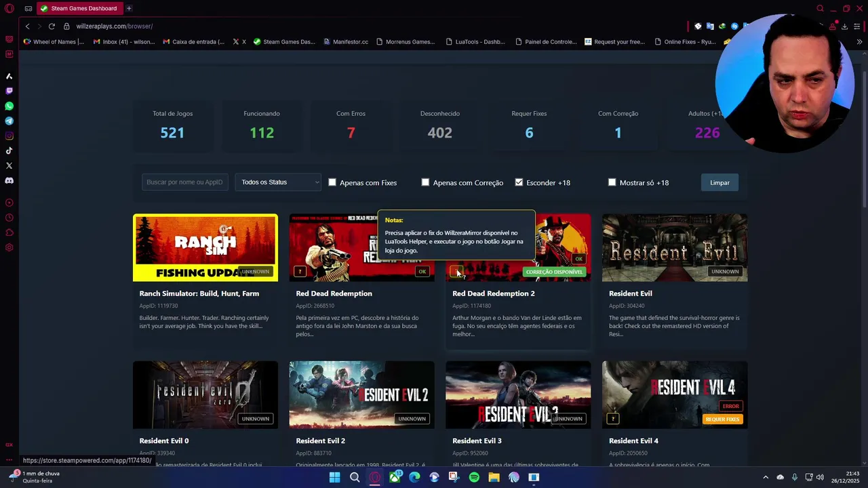Open the Ranch Simulator title link
This screenshot has width=868, height=488.
point(199,293)
